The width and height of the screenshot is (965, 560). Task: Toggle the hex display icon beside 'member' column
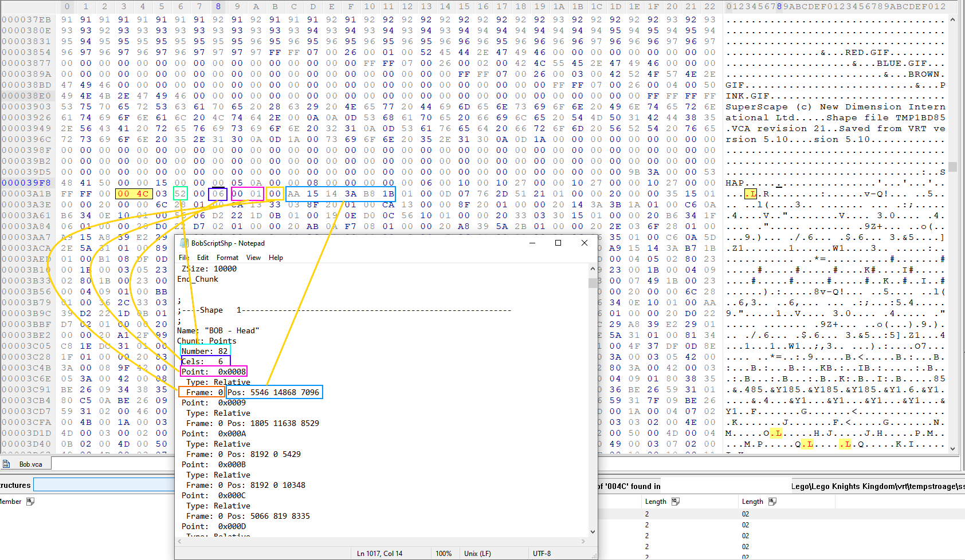30,501
